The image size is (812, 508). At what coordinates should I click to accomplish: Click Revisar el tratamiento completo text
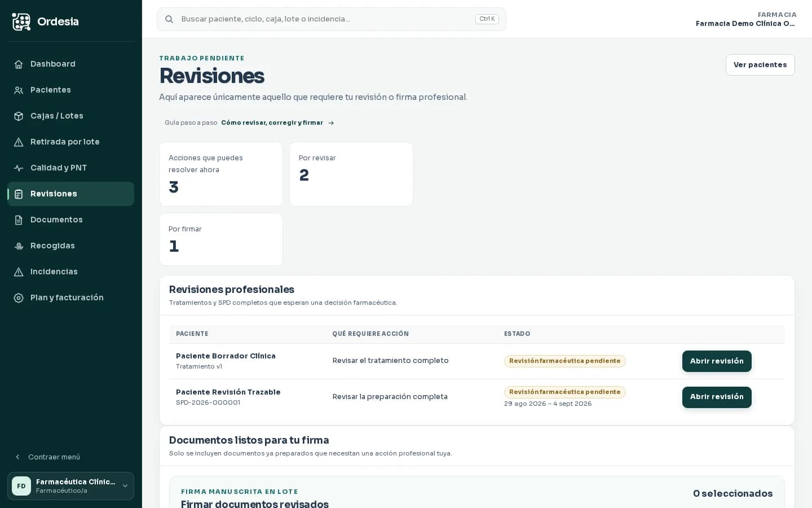391,361
